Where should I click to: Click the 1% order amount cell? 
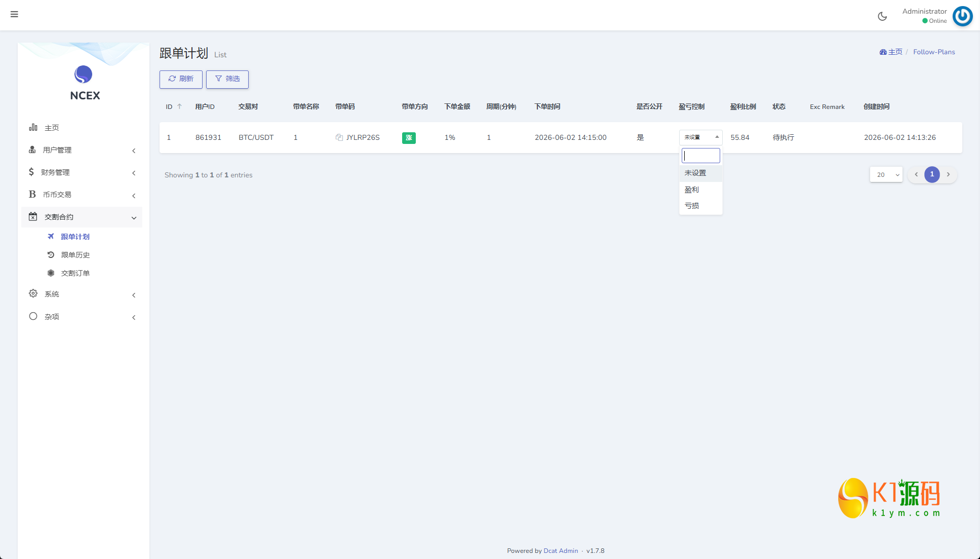pos(450,137)
